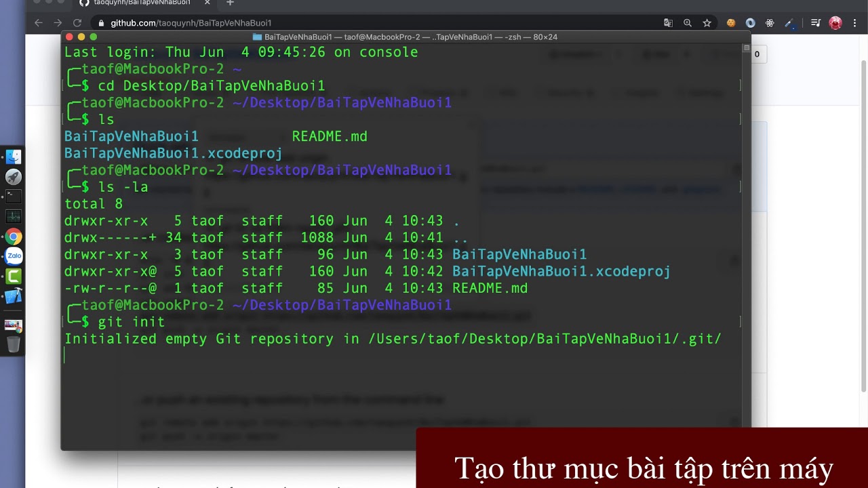Open a new Chrome tab with plus
868x488 pixels.
point(230,3)
